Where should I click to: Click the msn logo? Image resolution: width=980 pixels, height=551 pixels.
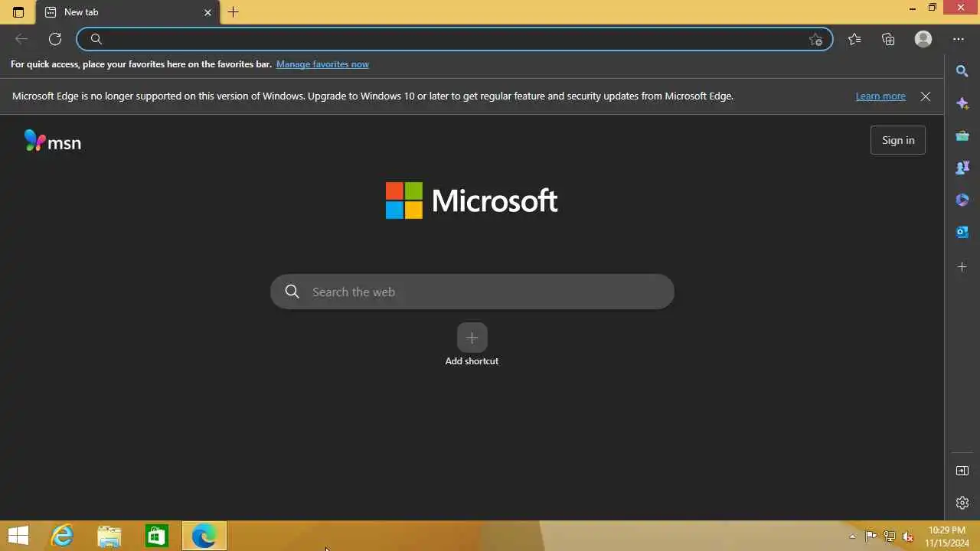pos(52,141)
